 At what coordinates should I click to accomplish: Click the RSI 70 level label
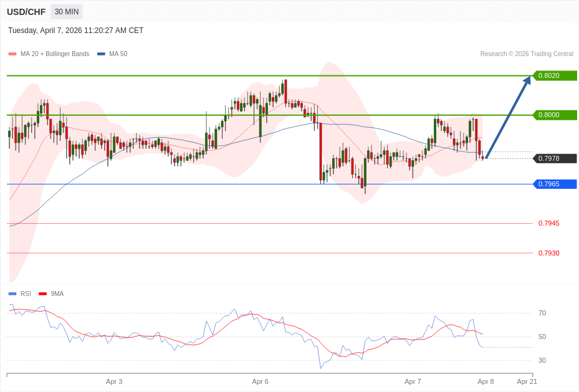point(542,313)
